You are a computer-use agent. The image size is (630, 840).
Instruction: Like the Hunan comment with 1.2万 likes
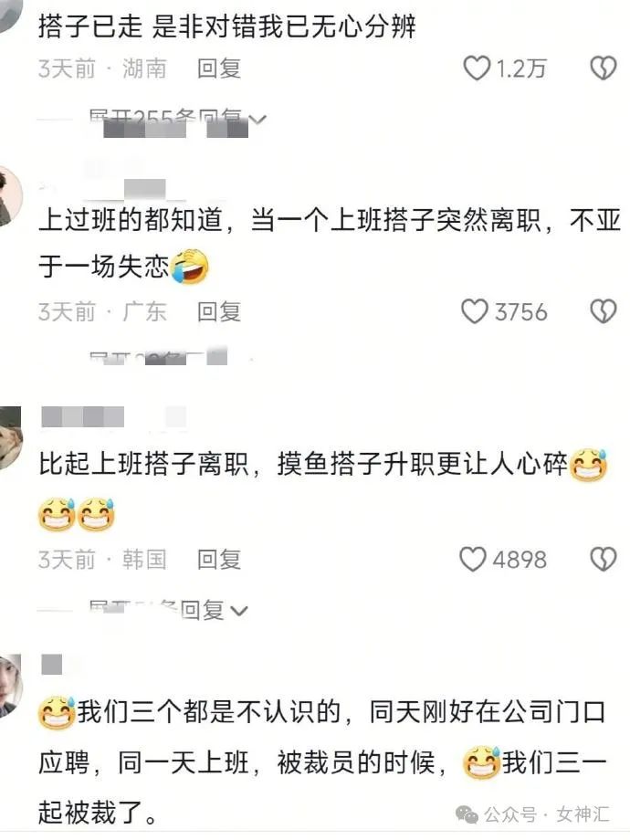(477, 68)
